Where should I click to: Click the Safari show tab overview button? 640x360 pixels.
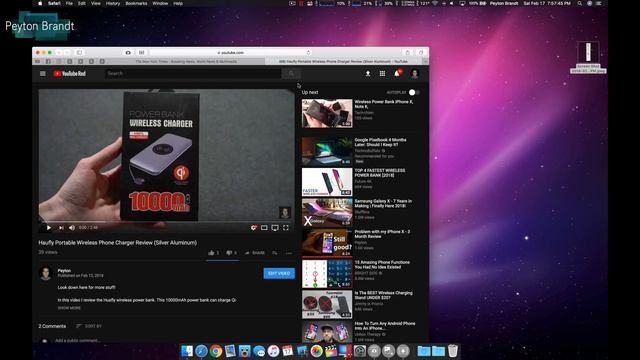click(x=421, y=53)
